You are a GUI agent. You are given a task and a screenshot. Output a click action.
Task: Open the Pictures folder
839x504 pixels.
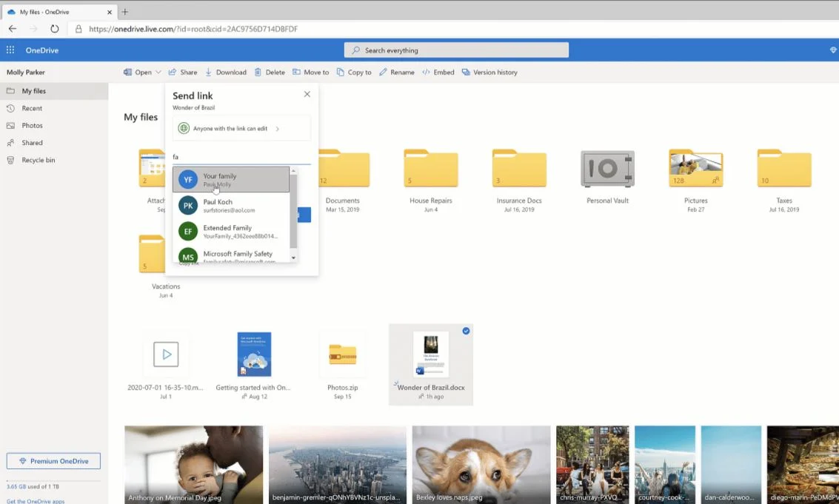[695, 169]
